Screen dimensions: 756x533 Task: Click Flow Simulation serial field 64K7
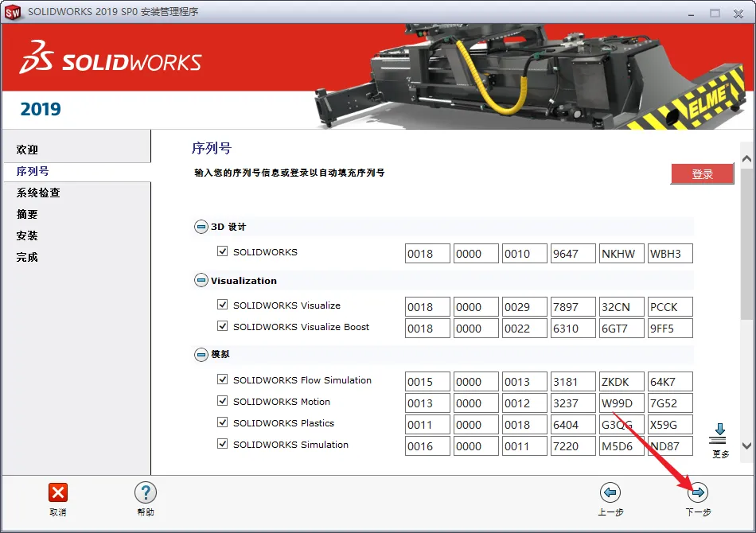[670, 382]
